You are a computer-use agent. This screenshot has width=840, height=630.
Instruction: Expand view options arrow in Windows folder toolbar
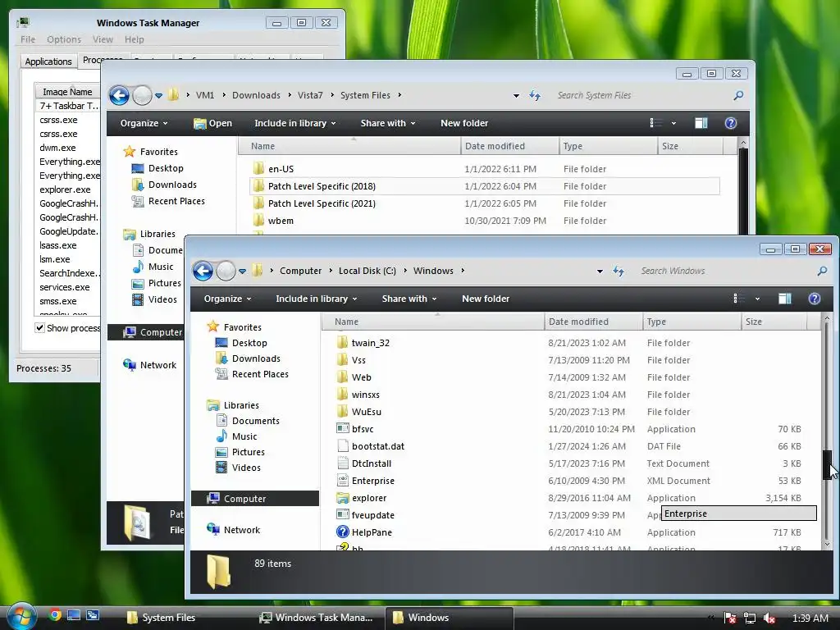[757, 299]
